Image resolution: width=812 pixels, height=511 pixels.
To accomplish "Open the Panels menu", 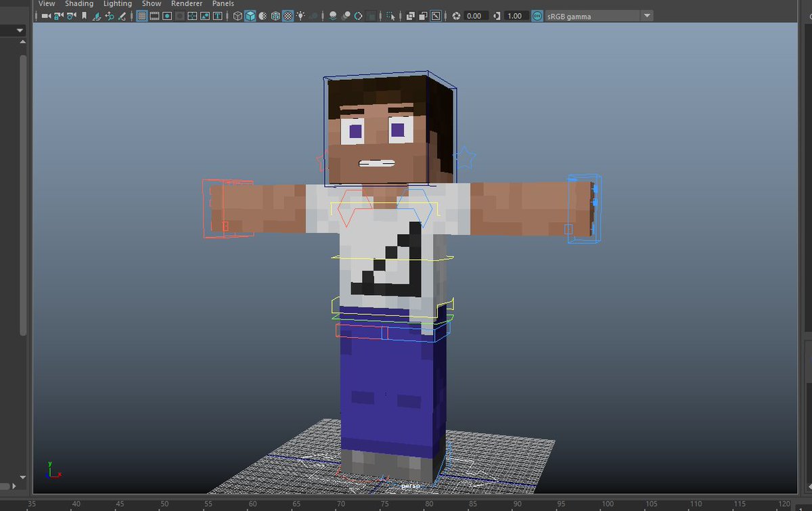I will [x=223, y=3].
